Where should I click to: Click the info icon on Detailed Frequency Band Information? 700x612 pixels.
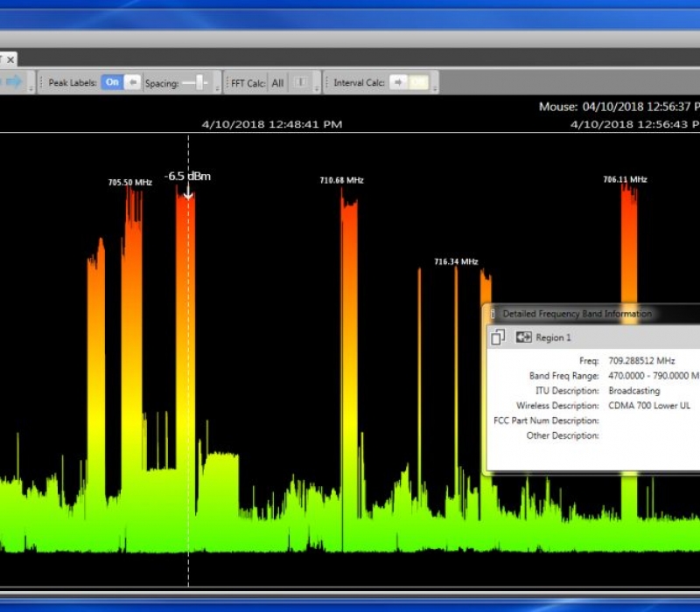[493, 315]
